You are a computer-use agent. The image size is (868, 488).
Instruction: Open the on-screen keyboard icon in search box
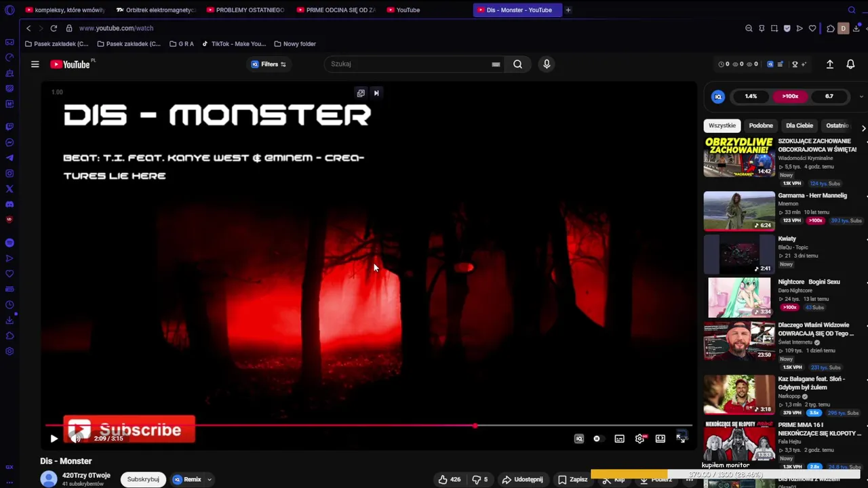pyautogui.click(x=496, y=64)
